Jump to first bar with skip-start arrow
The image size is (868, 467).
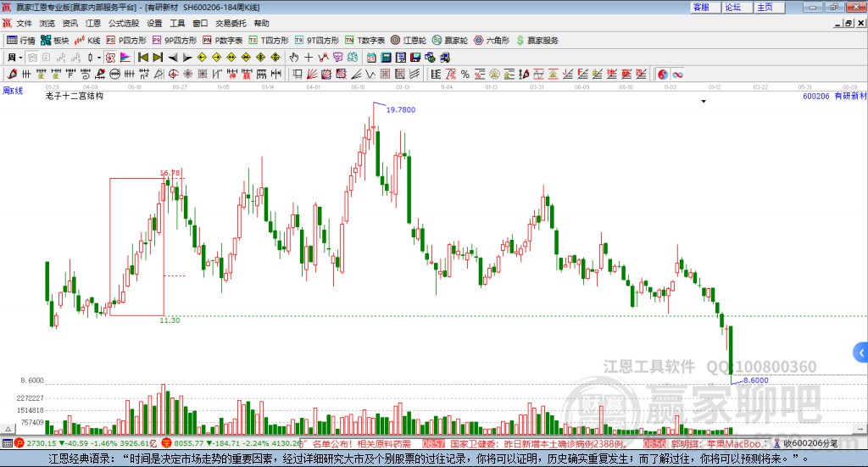click(142, 58)
